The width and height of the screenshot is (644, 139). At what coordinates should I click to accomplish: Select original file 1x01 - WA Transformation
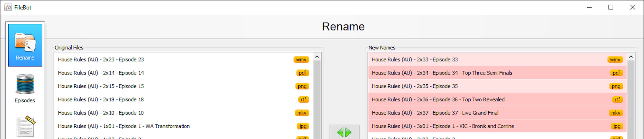coord(184,126)
